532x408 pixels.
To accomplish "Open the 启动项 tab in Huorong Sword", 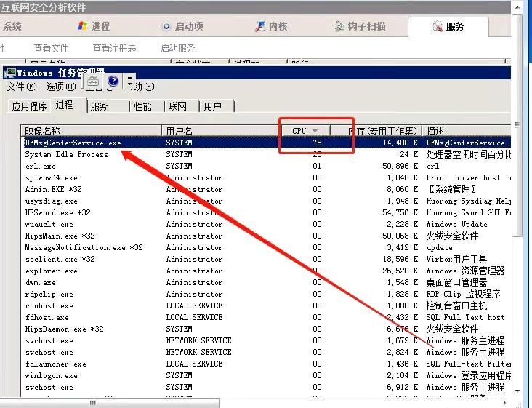I will (182, 26).
